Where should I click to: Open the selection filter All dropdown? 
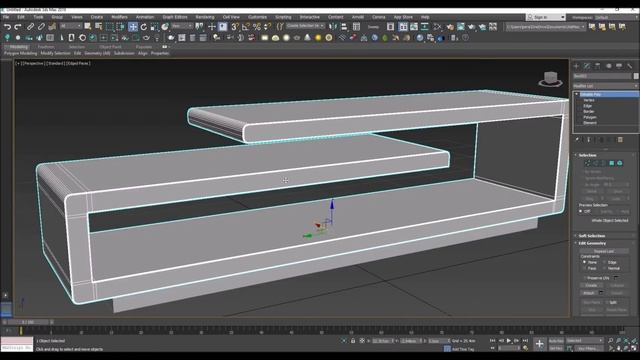click(71, 27)
